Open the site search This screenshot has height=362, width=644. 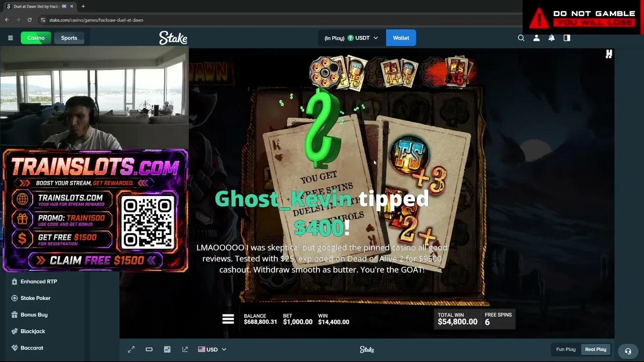point(521,38)
